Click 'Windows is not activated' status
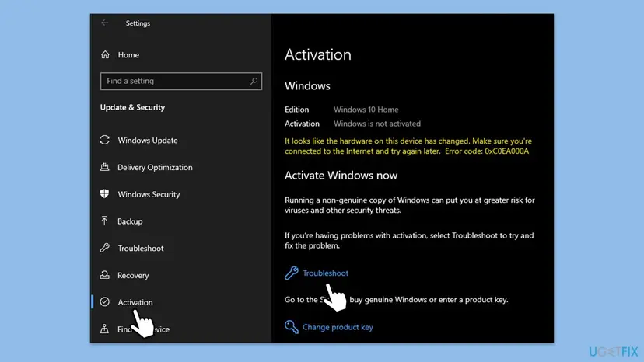This screenshot has width=644, height=362. click(x=377, y=124)
